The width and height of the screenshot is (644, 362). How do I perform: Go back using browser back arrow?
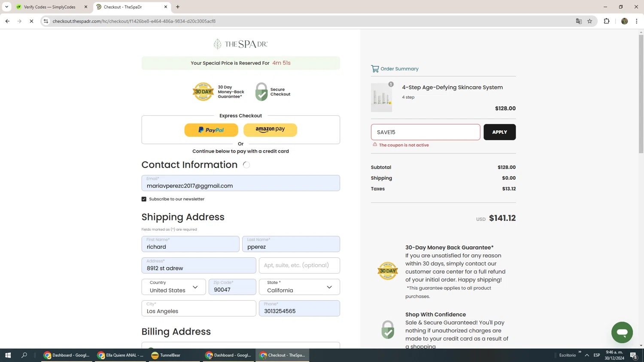(x=7, y=21)
